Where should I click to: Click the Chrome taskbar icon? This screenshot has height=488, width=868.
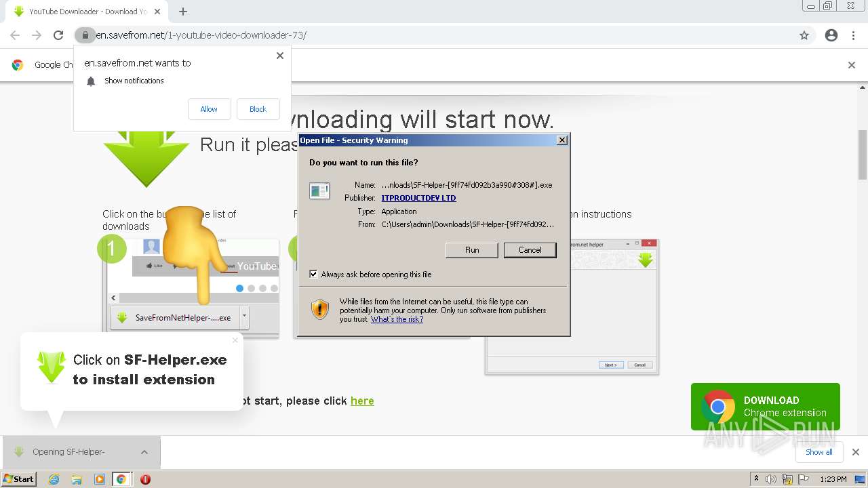pos(121,479)
